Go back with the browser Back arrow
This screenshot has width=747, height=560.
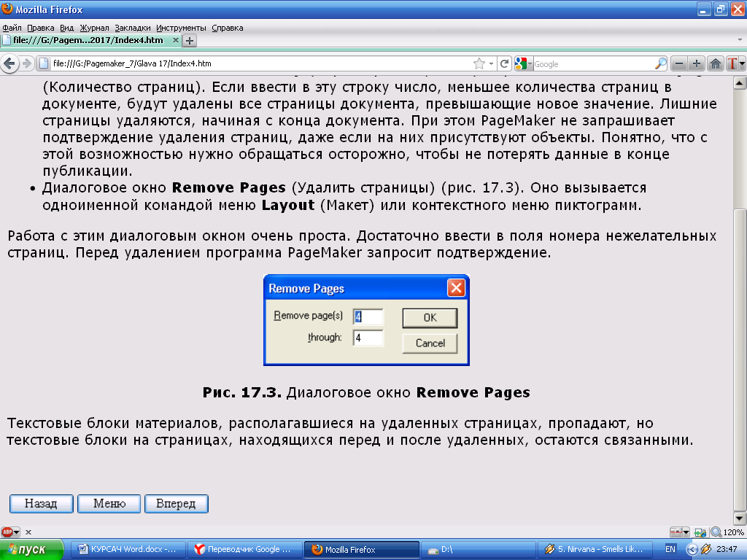(9, 63)
